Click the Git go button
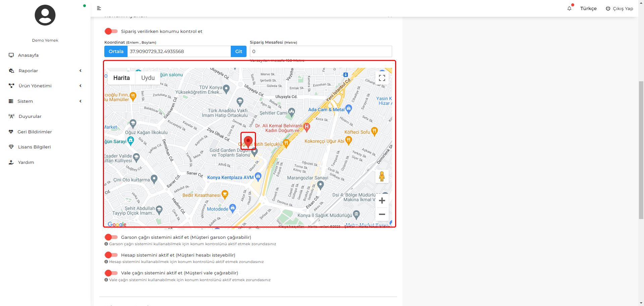 click(239, 51)
